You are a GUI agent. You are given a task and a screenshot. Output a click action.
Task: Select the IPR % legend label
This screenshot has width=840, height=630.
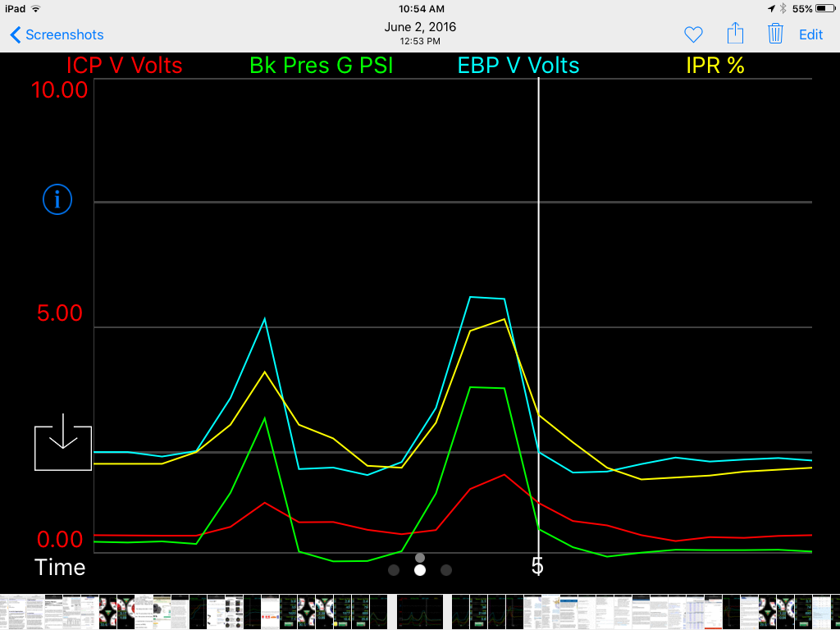715,66
